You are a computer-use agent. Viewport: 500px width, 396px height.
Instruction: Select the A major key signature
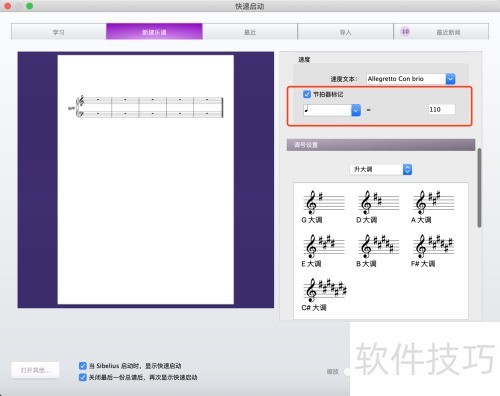point(433,207)
